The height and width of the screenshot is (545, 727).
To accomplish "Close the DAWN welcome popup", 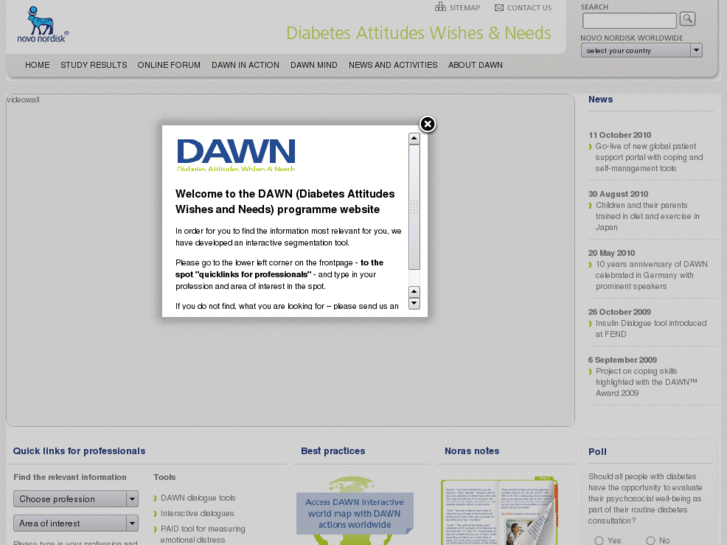I will [427, 124].
